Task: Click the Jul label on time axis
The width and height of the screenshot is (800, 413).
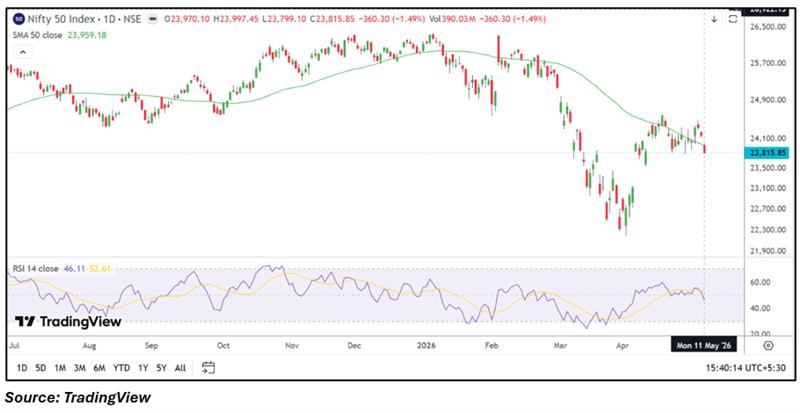Action: tap(13, 346)
